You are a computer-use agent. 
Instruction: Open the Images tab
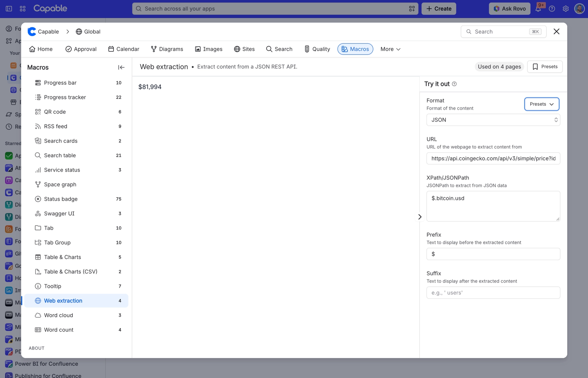208,49
